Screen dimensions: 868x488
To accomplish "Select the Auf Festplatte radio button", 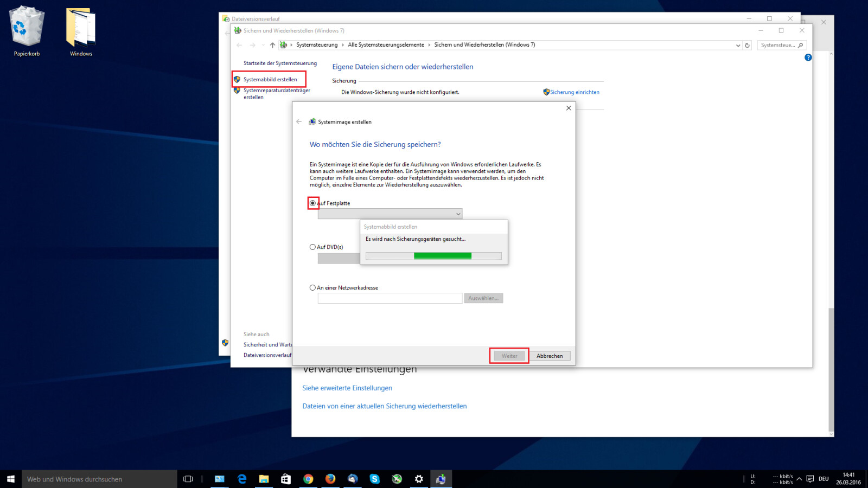I will tap(312, 203).
